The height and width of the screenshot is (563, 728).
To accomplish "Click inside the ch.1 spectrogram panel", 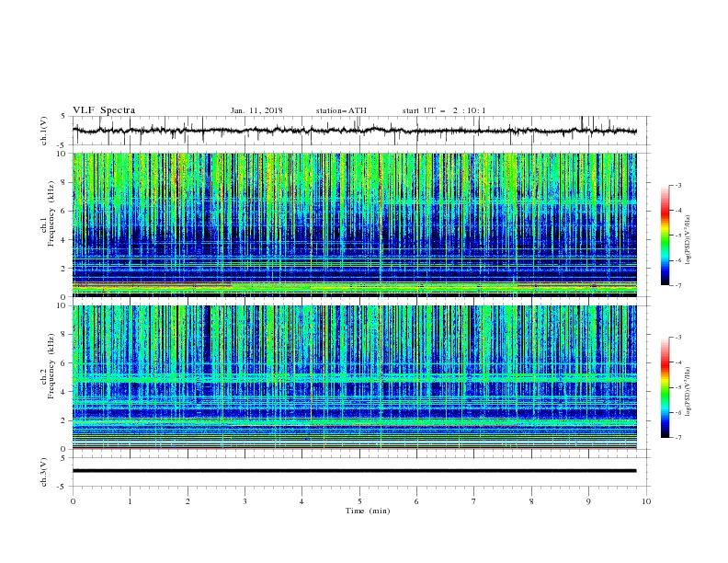I will (354, 224).
